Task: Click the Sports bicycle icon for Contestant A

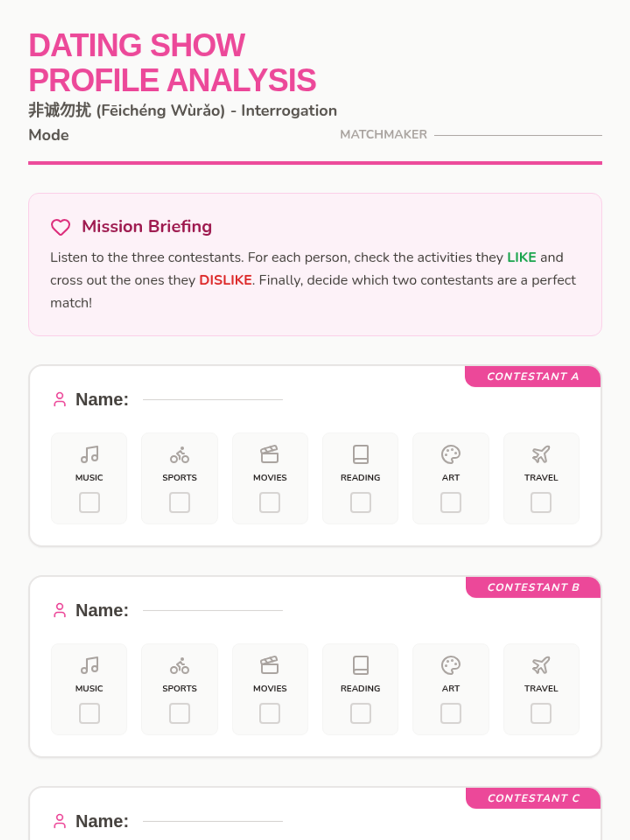Action: tap(180, 454)
